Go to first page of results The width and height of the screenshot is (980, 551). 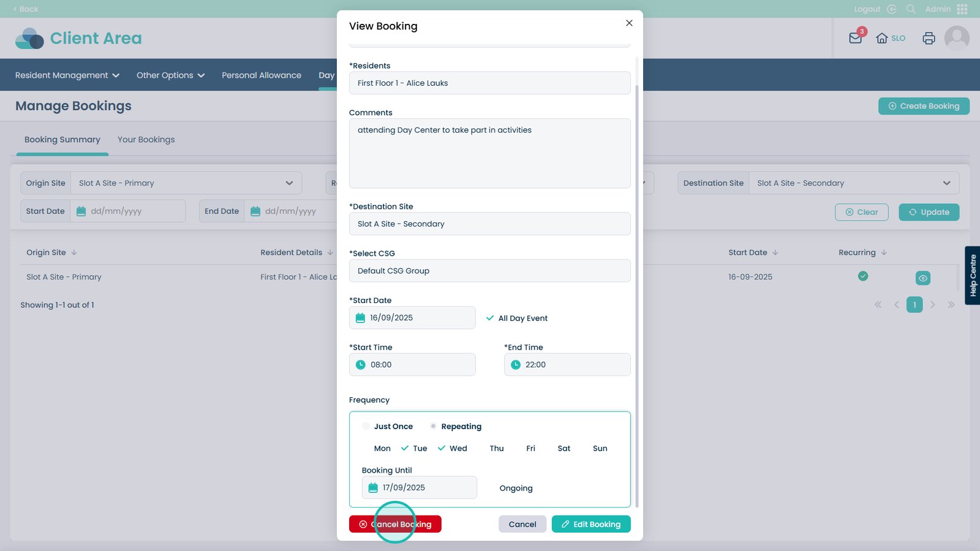point(878,305)
